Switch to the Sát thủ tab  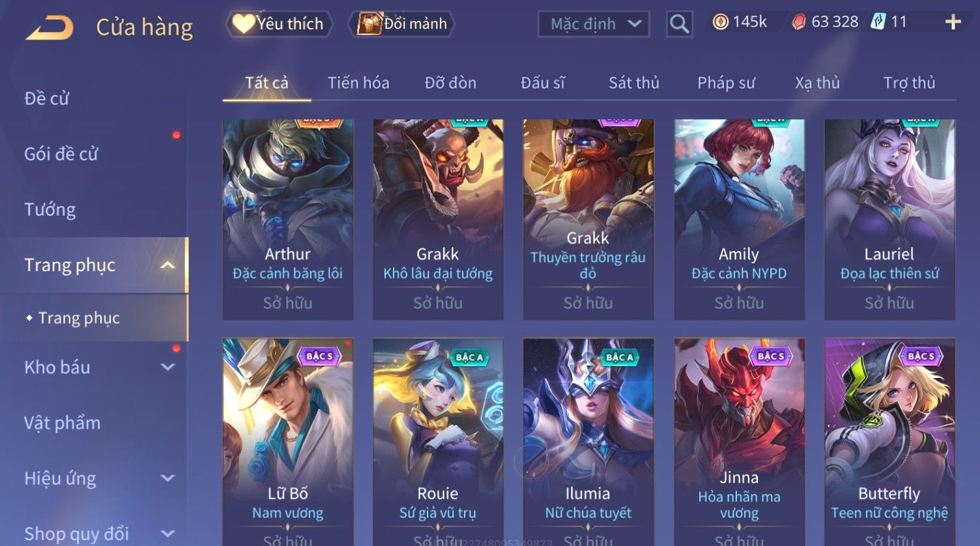point(634,83)
